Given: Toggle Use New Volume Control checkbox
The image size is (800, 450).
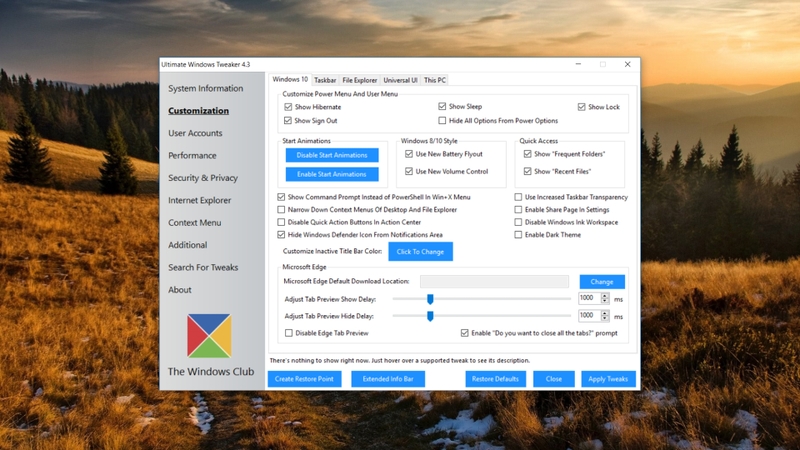Looking at the screenshot, I should click(x=409, y=171).
